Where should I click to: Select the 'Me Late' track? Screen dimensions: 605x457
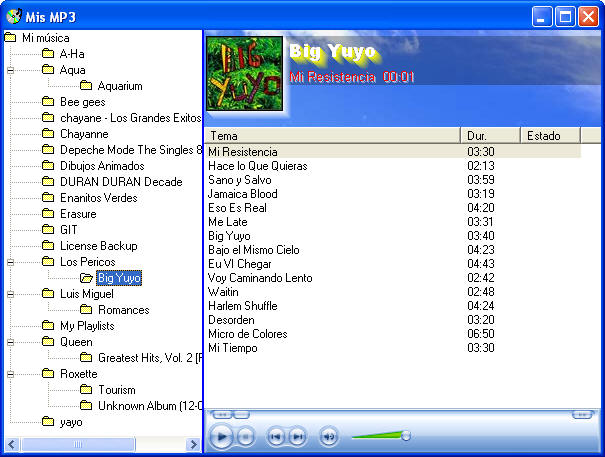[228, 222]
